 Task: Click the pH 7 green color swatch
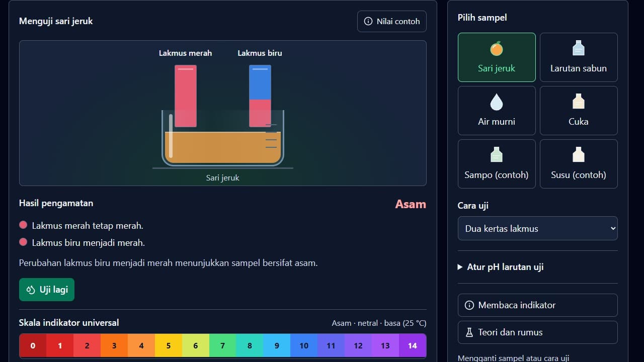pyautogui.click(x=222, y=346)
